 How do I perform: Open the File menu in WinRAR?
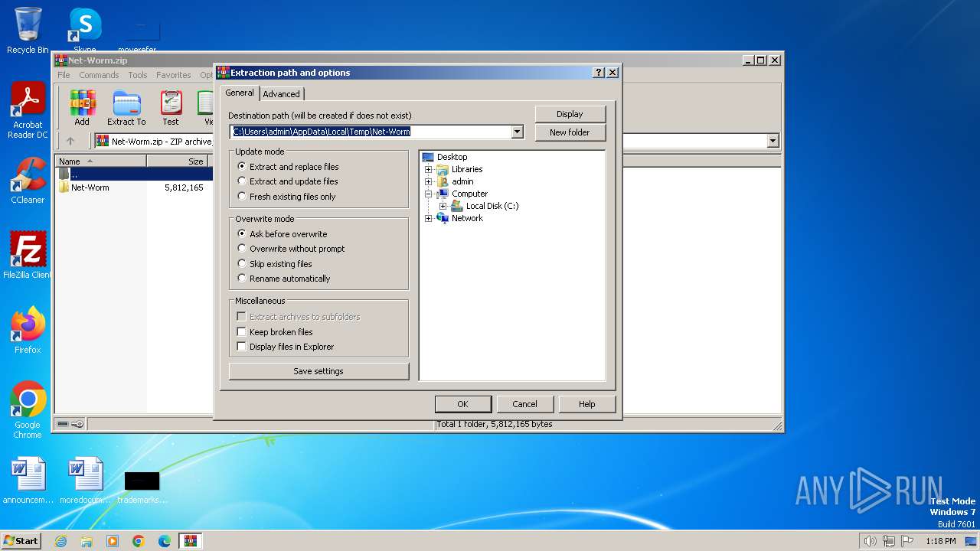click(x=64, y=75)
